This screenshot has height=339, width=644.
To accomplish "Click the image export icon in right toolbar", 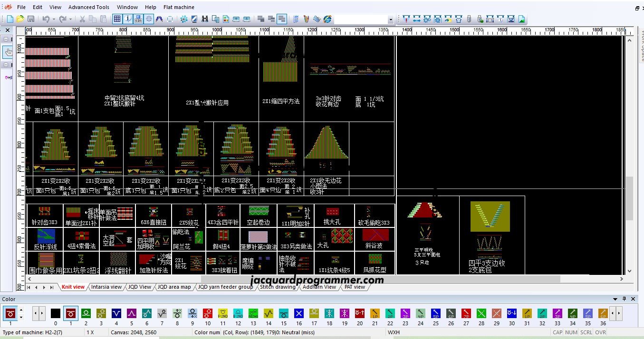I will click(x=521, y=19).
